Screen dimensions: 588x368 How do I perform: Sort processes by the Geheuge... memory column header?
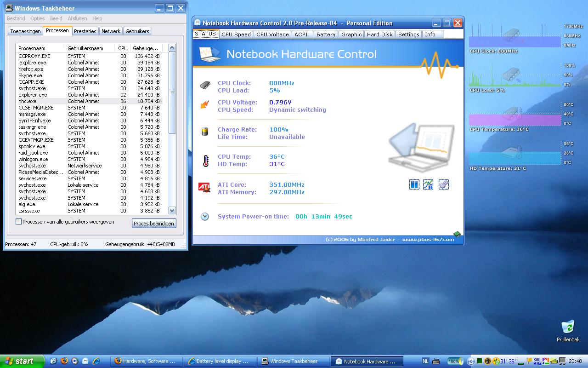(x=146, y=48)
